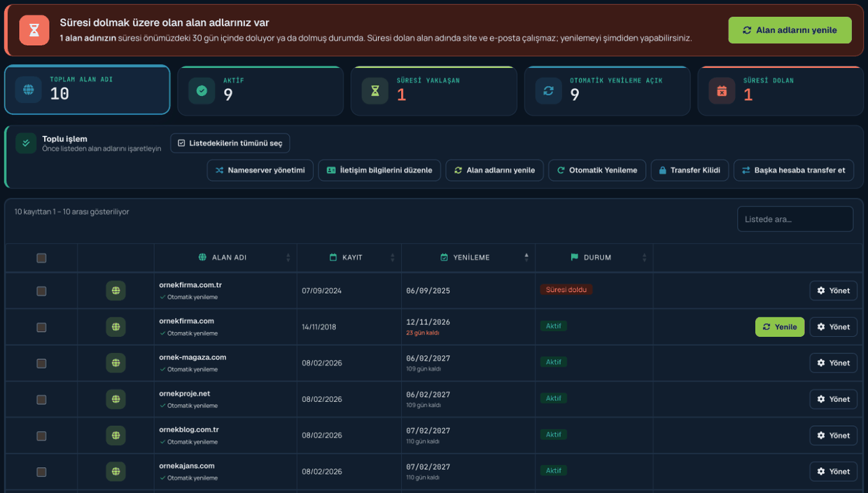Open Transfer Kilidi bulk action

pyautogui.click(x=689, y=170)
